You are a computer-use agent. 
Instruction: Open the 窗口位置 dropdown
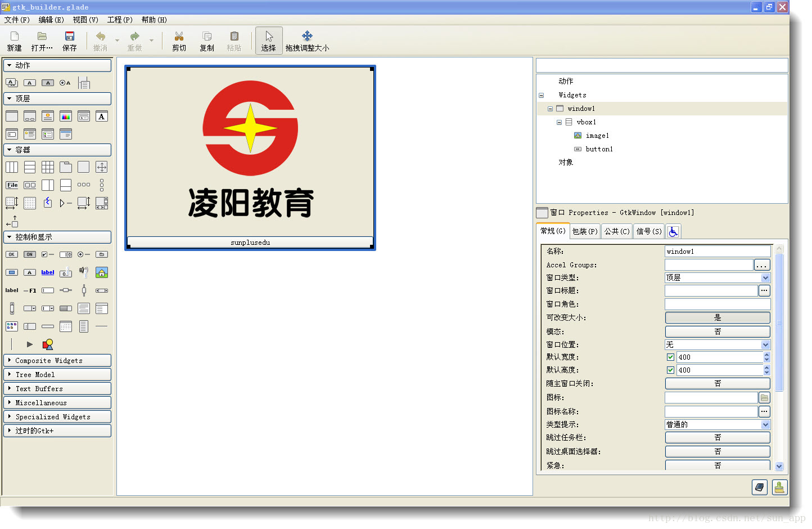pos(718,344)
